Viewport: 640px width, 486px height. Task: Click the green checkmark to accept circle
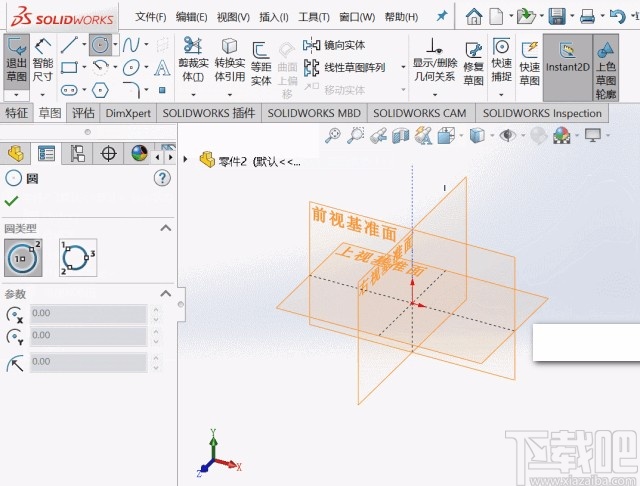coord(12,201)
